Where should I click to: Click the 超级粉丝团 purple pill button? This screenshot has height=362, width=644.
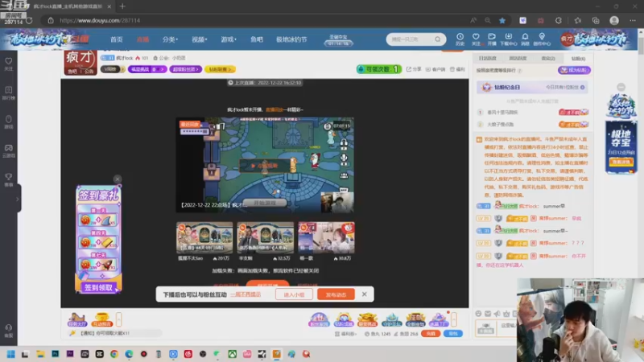click(186, 69)
